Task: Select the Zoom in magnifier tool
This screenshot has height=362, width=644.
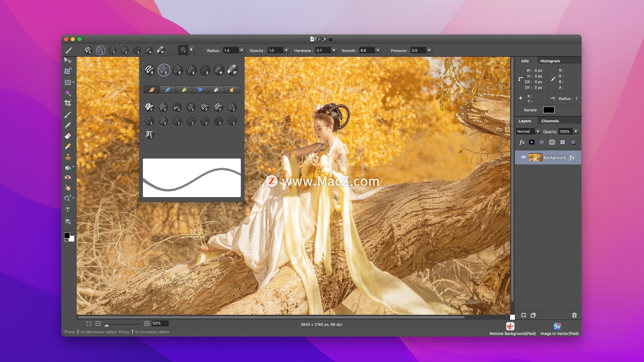Action: point(68,198)
